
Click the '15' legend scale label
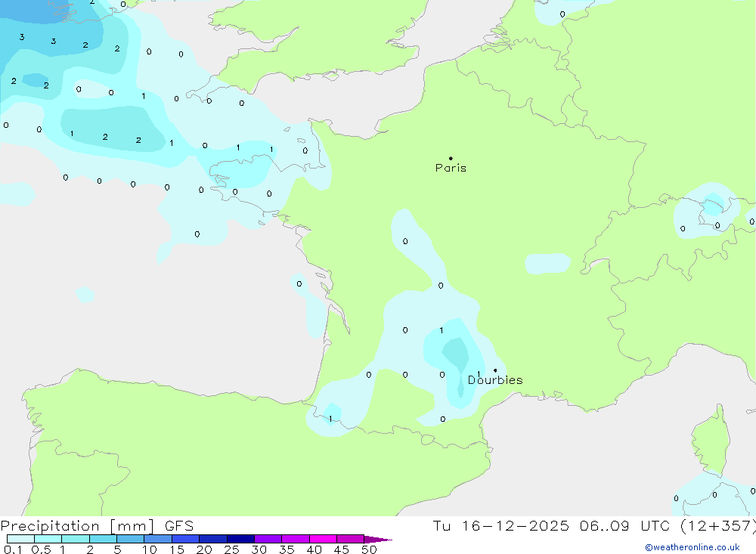coord(177,549)
